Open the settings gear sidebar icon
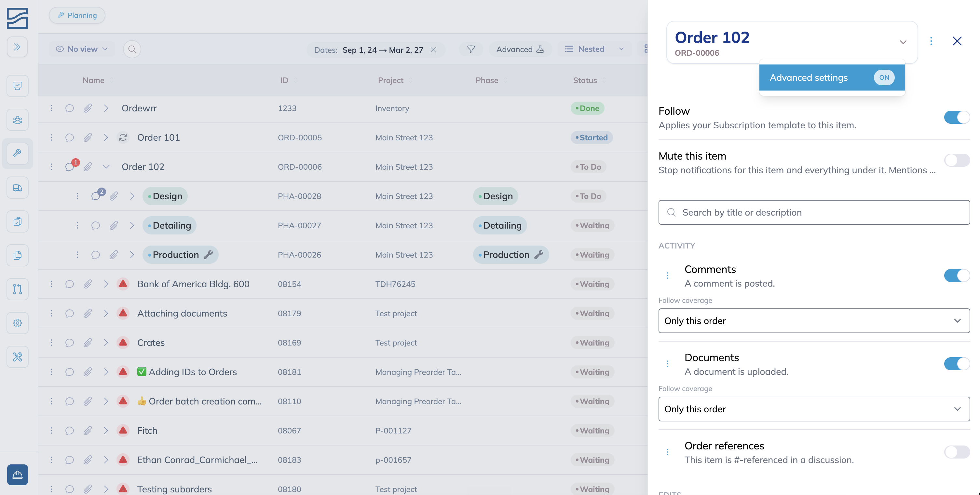 pyautogui.click(x=17, y=323)
